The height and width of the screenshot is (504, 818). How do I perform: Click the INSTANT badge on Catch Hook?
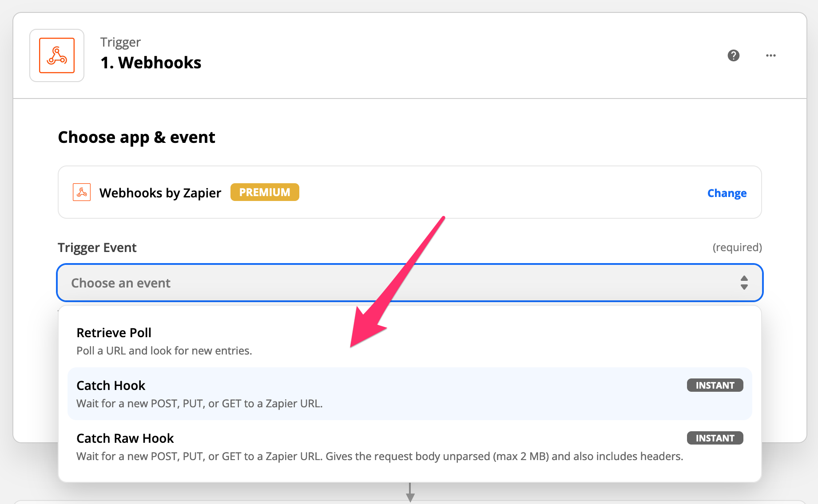[x=715, y=385]
